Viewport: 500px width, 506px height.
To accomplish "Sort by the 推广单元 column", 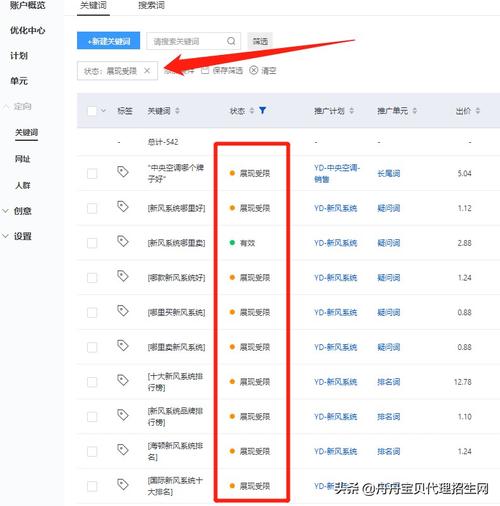I will click(x=415, y=111).
